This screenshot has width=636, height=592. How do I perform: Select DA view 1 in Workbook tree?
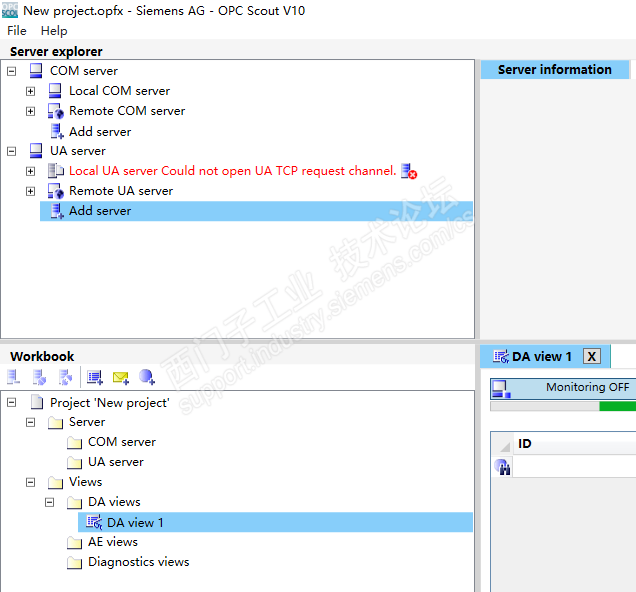coord(275,522)
